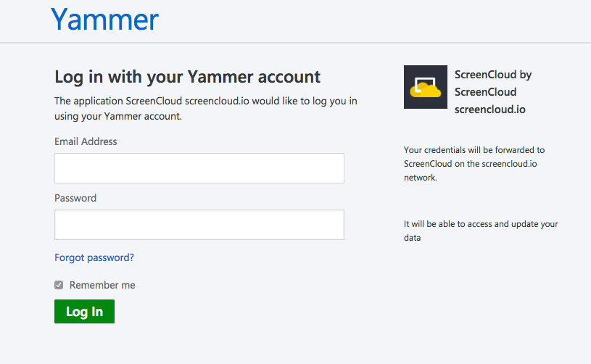This screenshot has width=591, height=364.
Task: Click the using your Yammer account line
Action: tap(118, 117)
